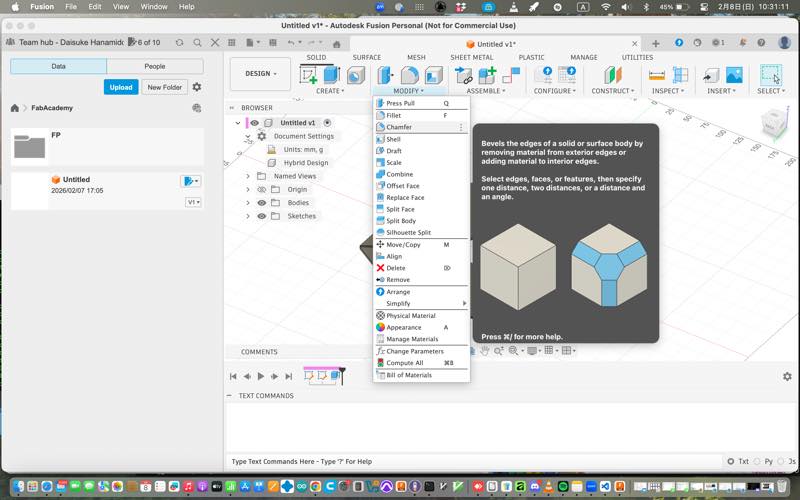Viewport: 800px width, 500px height.
Task: Open the V1 version dropdown
Action: pos(193,202)
